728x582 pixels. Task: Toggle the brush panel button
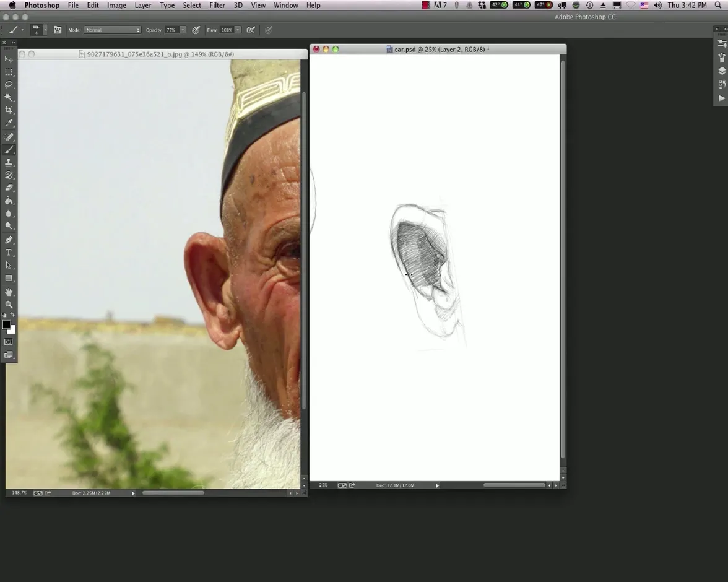(58, 30)
